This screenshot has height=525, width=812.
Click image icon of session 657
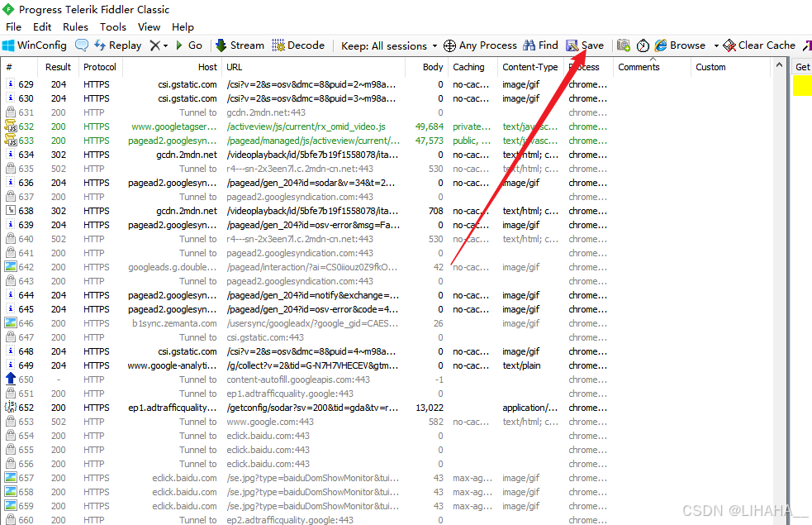(x=11, y=477)
